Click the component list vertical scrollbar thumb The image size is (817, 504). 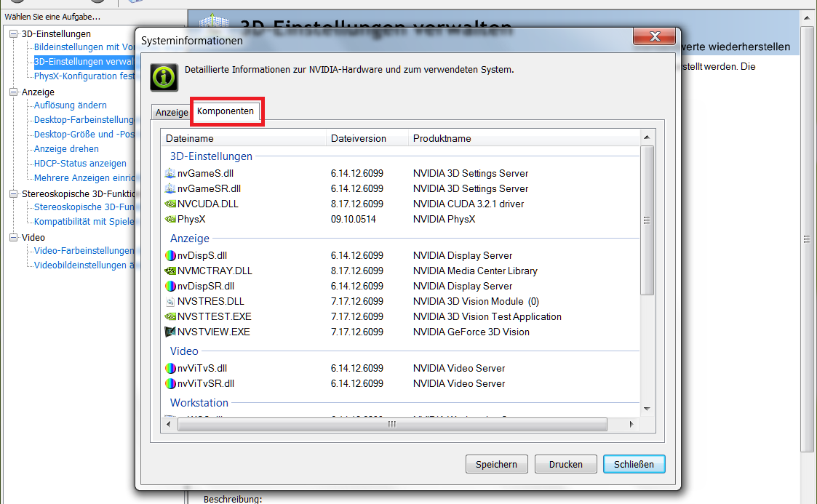[647, 220]
